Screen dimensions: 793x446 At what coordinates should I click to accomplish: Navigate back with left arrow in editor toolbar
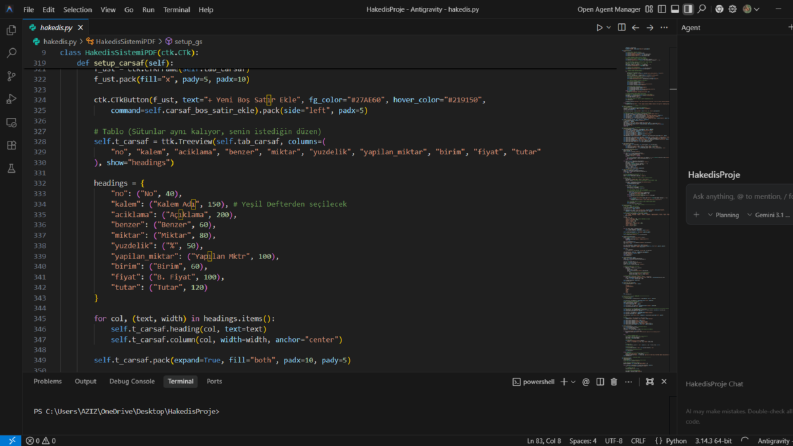(636, 28)
